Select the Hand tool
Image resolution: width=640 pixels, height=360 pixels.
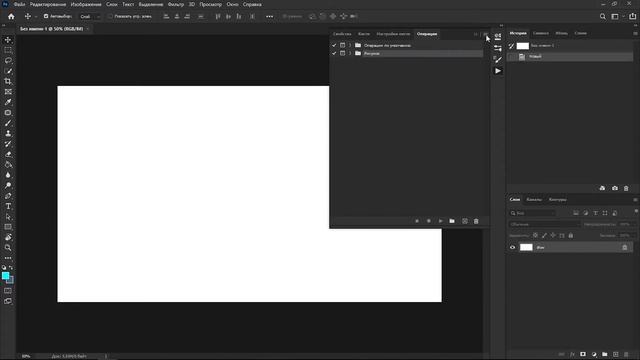(x=8, y=237)
